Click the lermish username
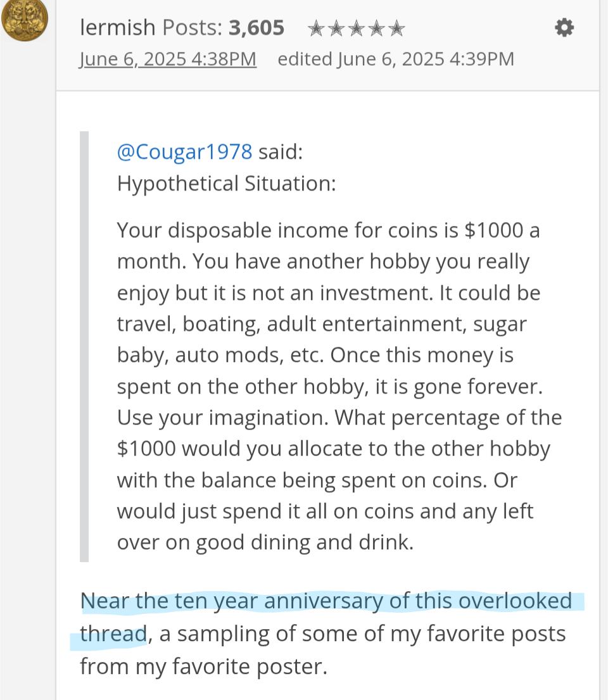 118,28
